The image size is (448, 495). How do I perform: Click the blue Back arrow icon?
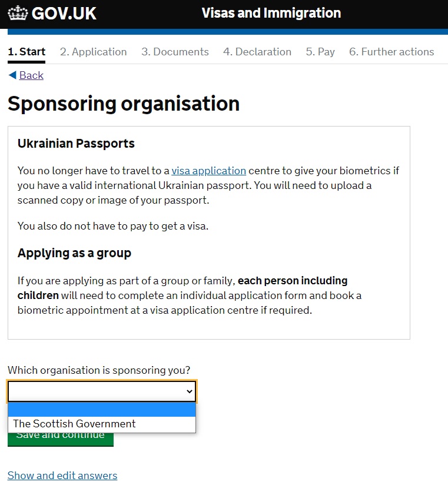12,75
